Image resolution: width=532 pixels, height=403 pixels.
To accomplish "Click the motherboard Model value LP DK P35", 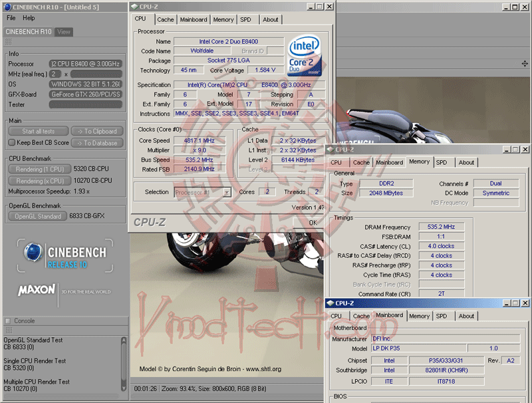I will coord(419,348).
